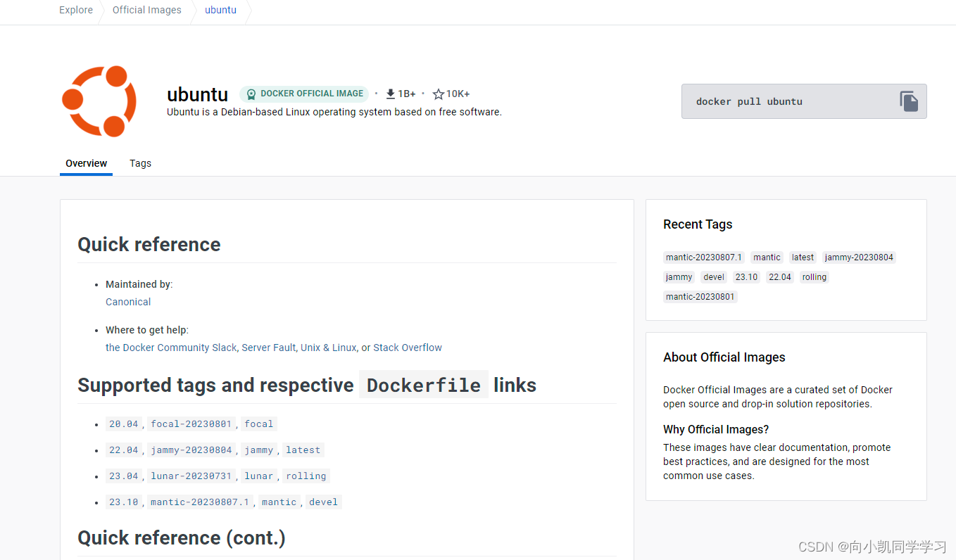This screenshot has width=956, height=560.
Task: Open the Official Images breadcrumb
Action: tap(146, 10)
